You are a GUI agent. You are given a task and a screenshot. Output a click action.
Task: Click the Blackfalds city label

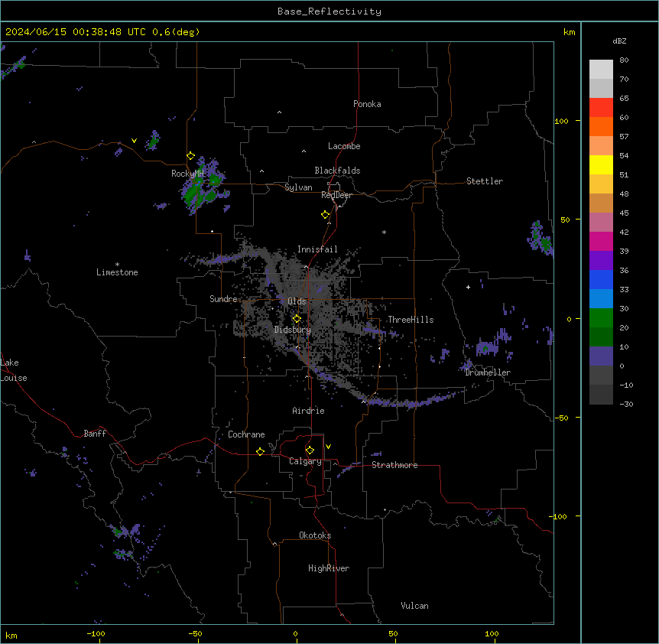tap(337, 171)
